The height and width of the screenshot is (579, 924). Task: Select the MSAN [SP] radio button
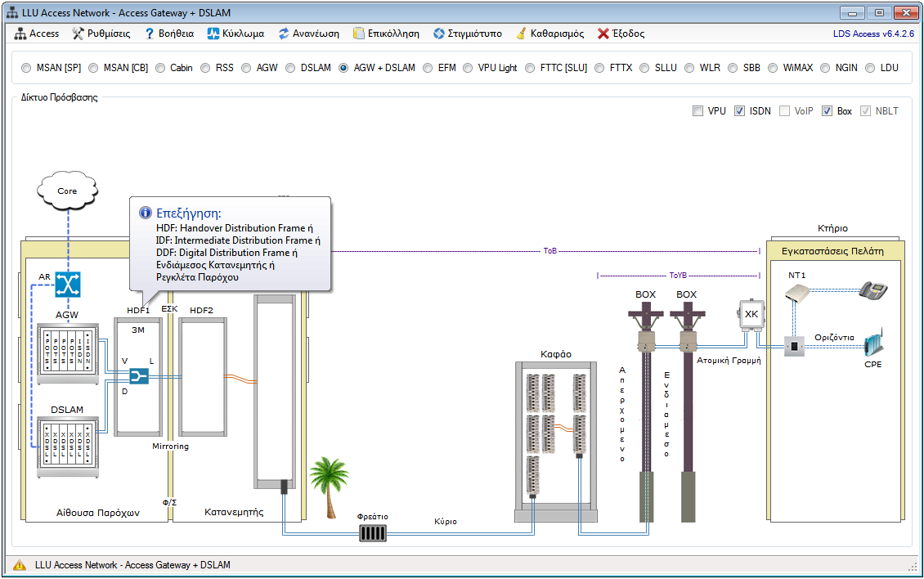pyautogui.click(x=25, y=68)
